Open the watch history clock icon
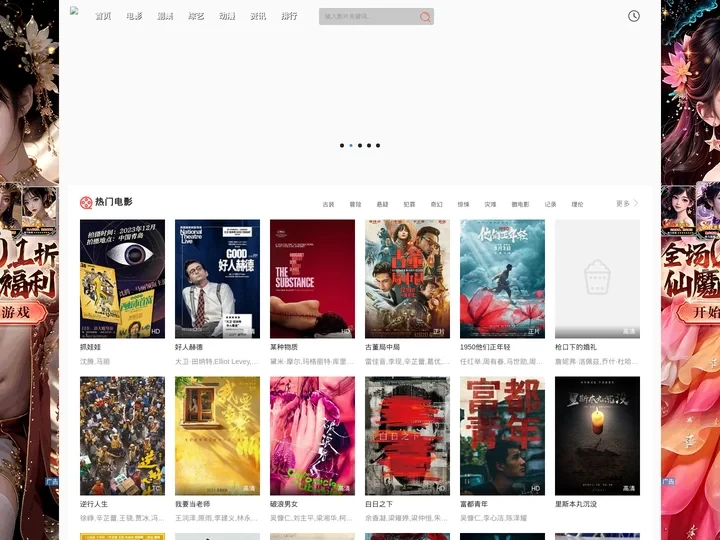720x540 pixels. (634, 16)
